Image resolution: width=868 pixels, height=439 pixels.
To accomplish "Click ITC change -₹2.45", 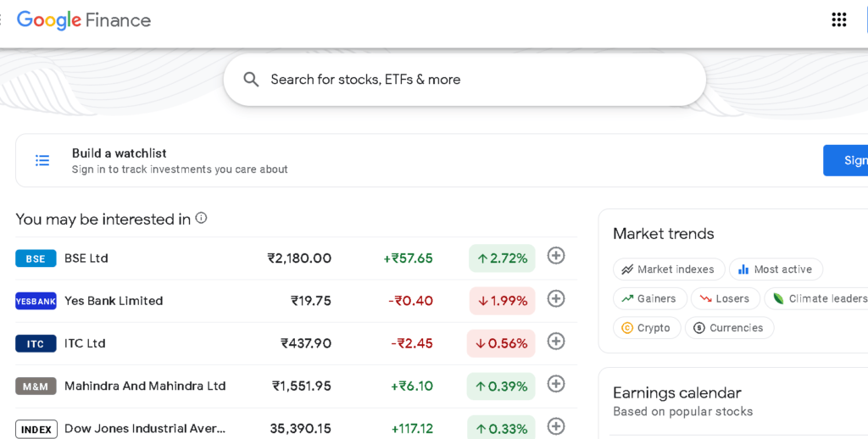I will click(412, 344).
